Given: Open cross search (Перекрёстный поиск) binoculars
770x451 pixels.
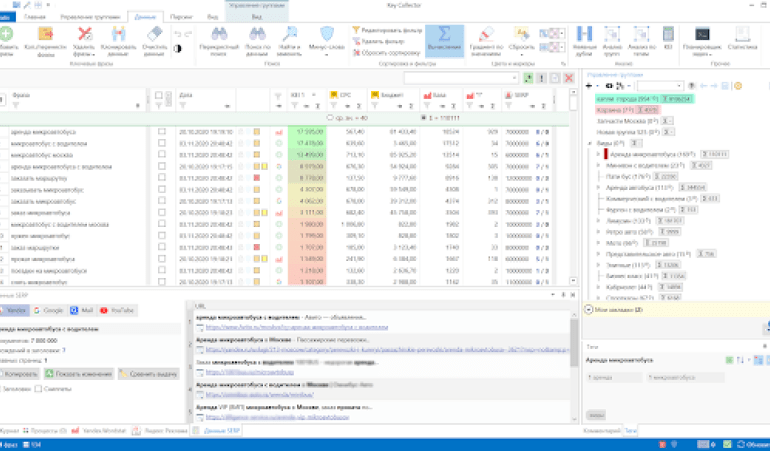Looking at the screenshot, I should 219,41.
